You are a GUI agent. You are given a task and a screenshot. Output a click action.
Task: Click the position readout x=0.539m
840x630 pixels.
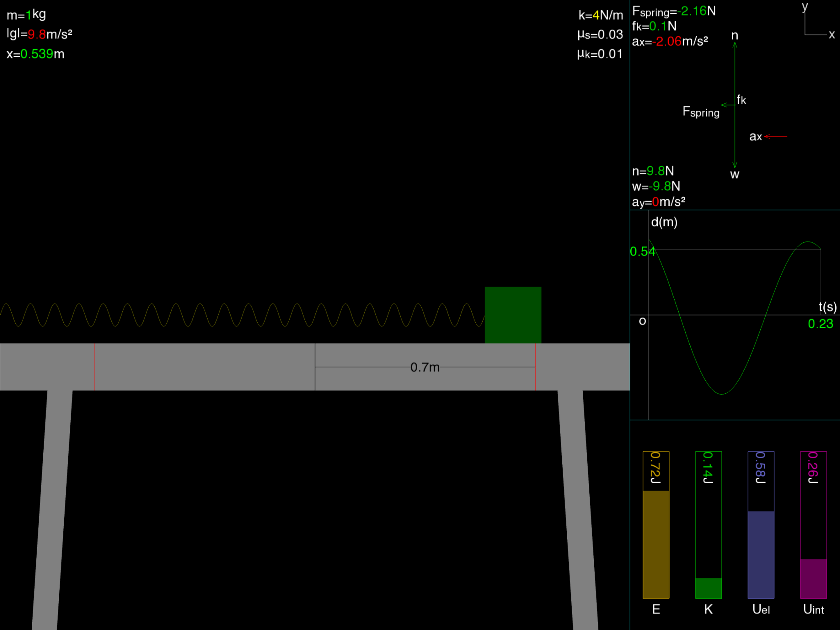coord(35,54)
